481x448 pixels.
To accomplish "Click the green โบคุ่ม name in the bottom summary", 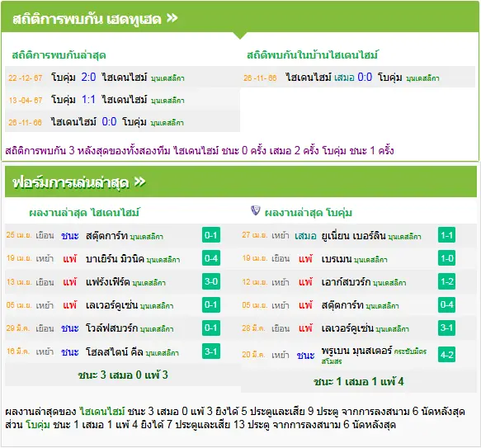I will 38,425.
